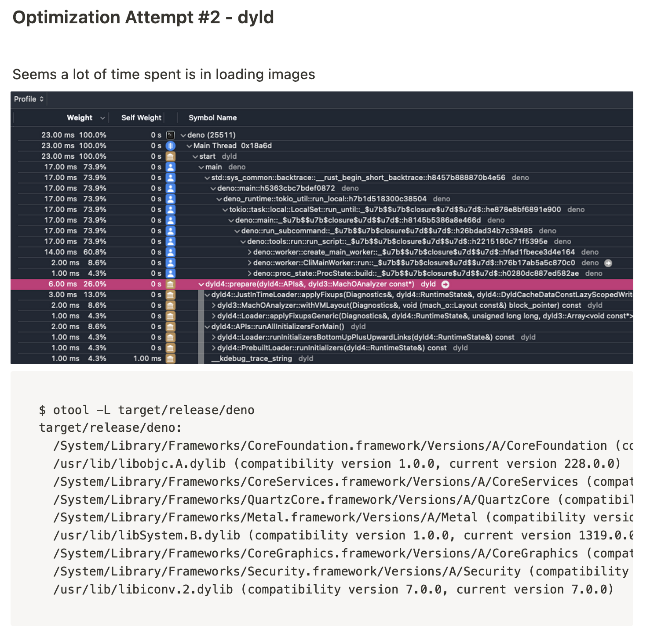The height and width of the screenshot is (641, 672).
Task: Expand the dyld3::MachOAnalyzer::withVMLayout row
Action: [x=214, y=306]
